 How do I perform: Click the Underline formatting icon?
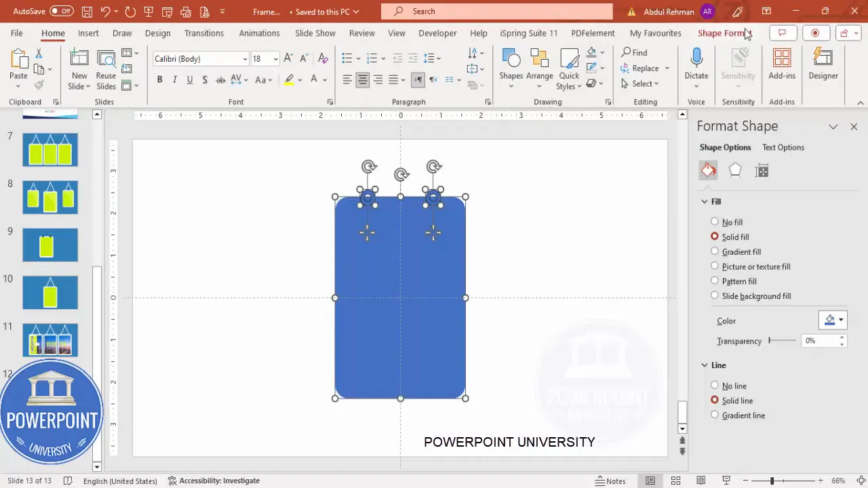tap(190, 79)
